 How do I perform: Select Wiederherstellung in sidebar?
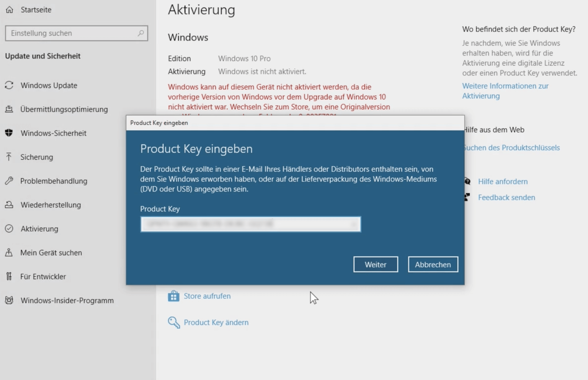point(51,205)
